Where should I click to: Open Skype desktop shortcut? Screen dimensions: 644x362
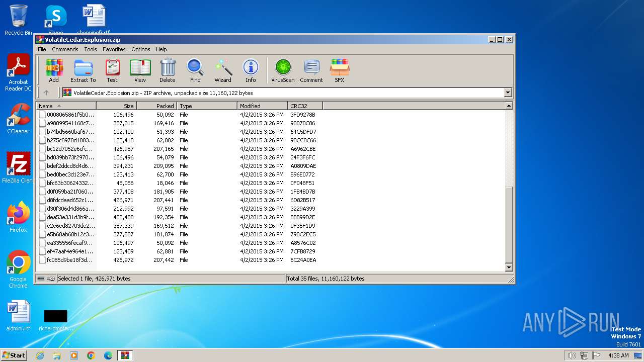click(56, 20)
